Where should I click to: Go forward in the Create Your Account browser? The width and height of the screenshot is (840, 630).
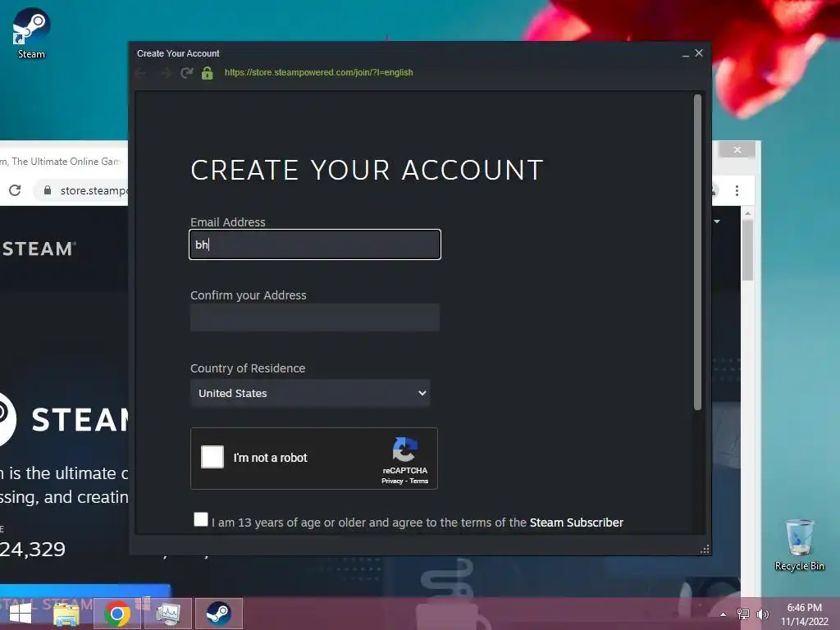[x=164, y=73]
